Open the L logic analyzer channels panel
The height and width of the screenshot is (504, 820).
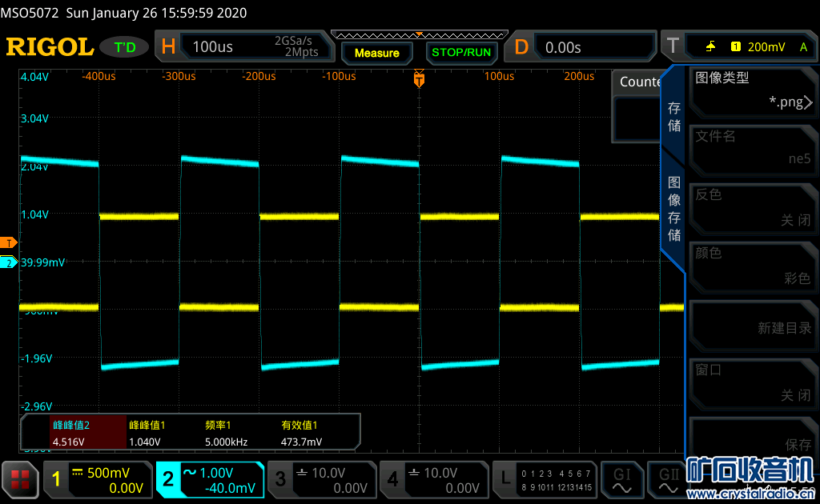[546, 479]
